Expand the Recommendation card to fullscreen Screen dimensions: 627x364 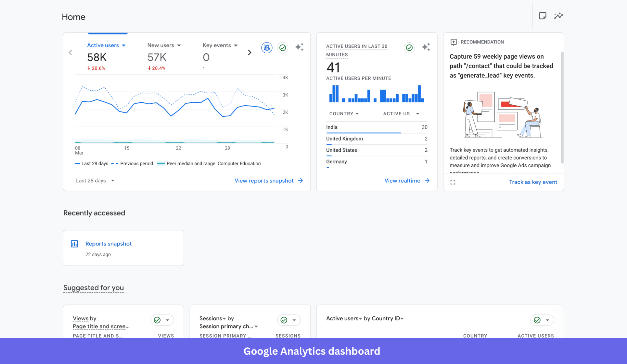click(453, 182)
